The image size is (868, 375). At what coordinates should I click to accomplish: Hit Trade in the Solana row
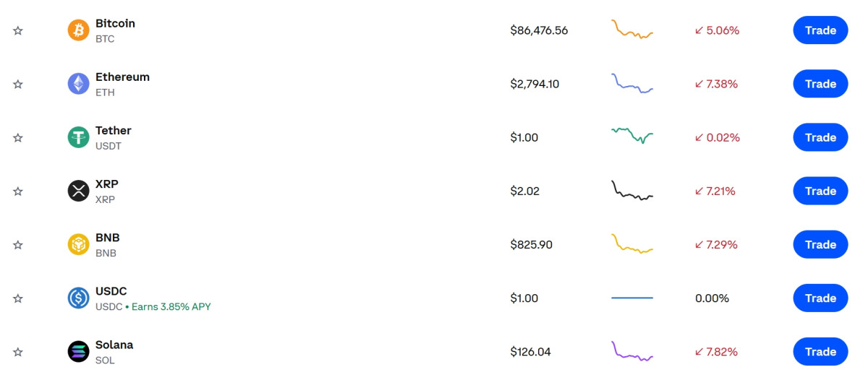click(x=820, y=352)
